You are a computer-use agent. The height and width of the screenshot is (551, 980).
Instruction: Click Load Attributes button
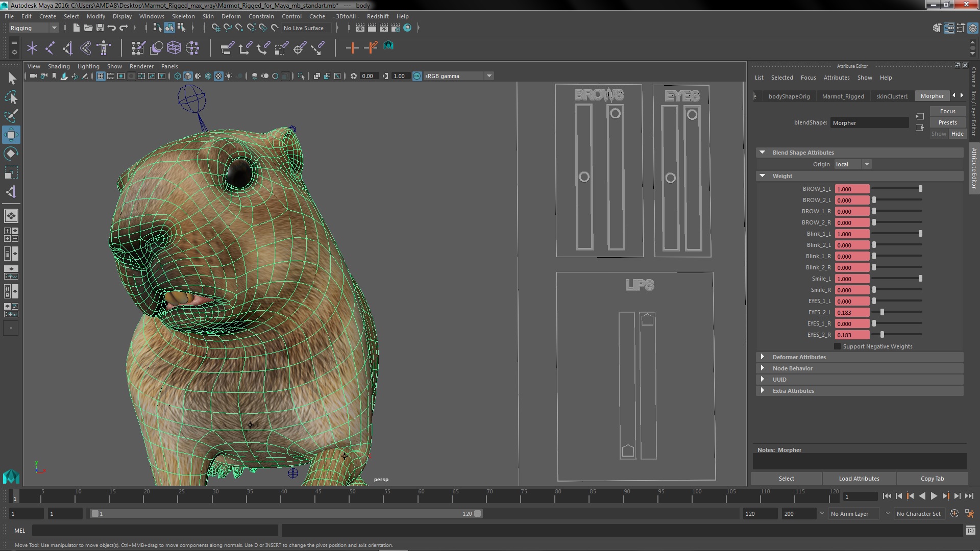(859, 479)
